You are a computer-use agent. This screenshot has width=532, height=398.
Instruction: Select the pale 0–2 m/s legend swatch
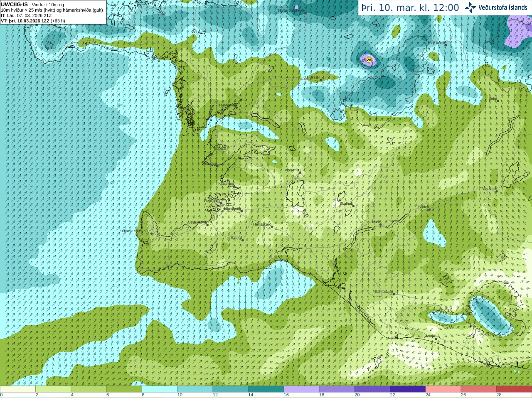tap(17, 389)
